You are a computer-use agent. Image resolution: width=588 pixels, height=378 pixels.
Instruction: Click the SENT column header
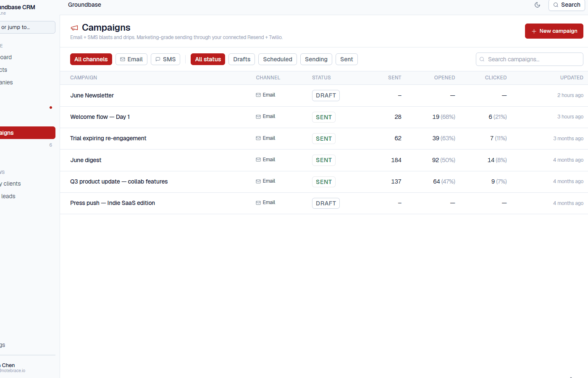pos(394,78)
